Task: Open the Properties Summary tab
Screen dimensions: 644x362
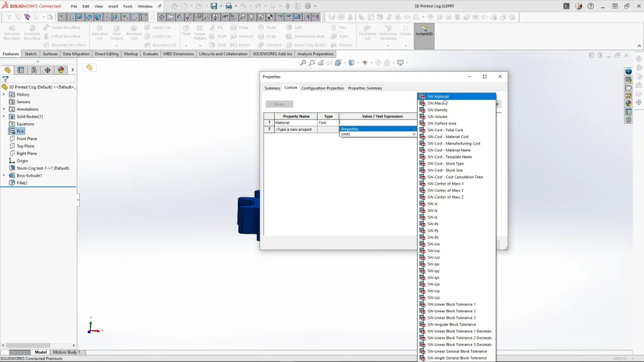Action: (365, 88)
